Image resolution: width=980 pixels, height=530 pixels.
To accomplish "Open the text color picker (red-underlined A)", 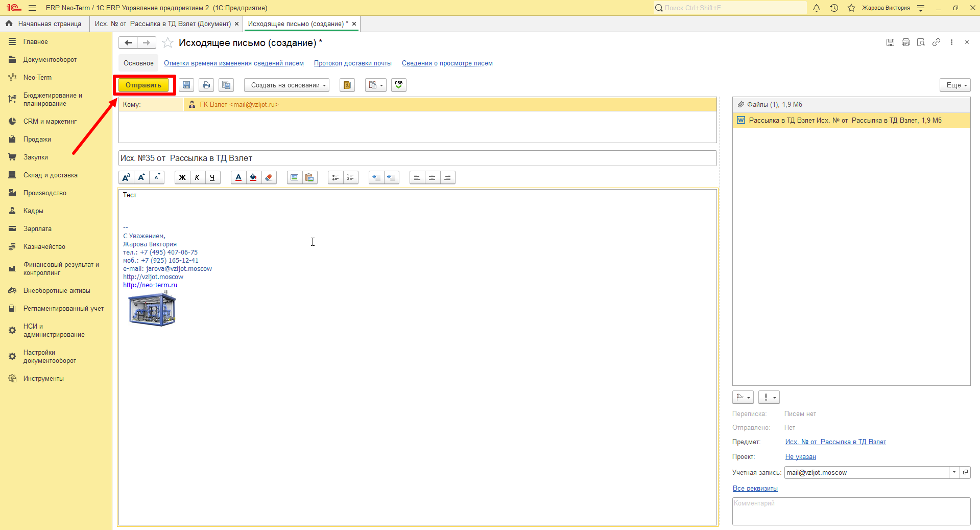I will click(x=238, y=177).
